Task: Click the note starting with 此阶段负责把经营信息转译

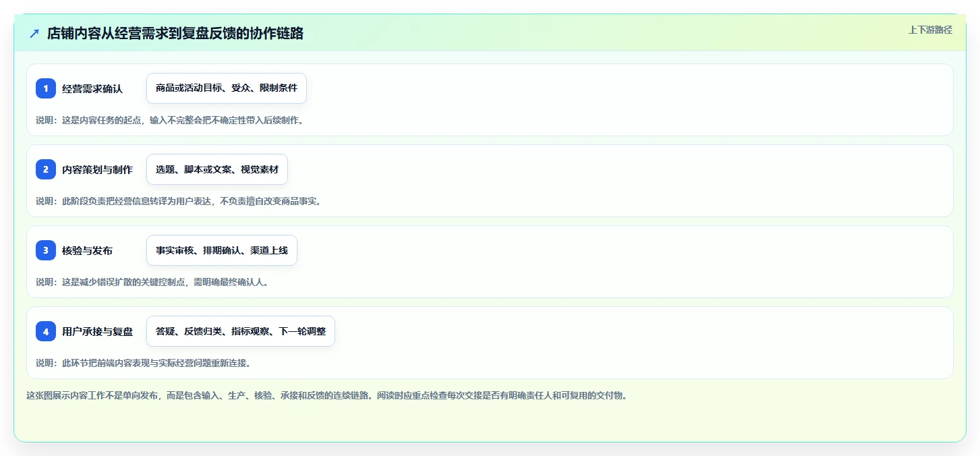Action: coord(179,201)
